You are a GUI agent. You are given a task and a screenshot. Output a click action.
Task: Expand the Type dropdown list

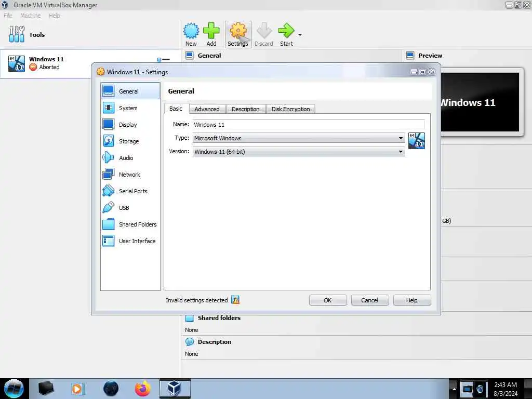(401, 138)
